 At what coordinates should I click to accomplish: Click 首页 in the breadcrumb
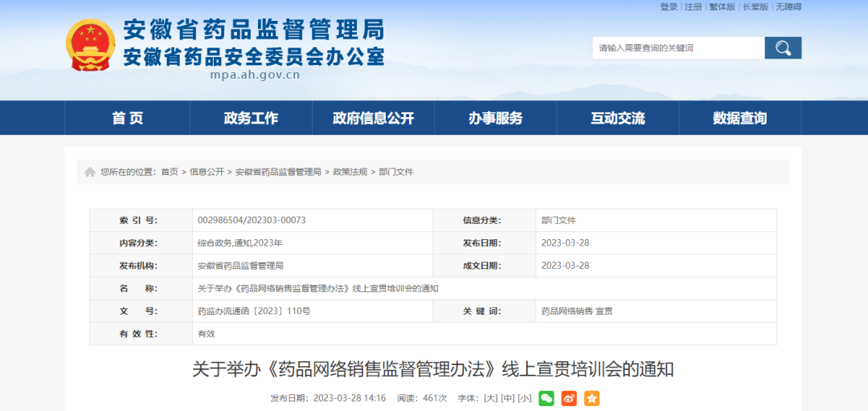click(x=170, y=172)
